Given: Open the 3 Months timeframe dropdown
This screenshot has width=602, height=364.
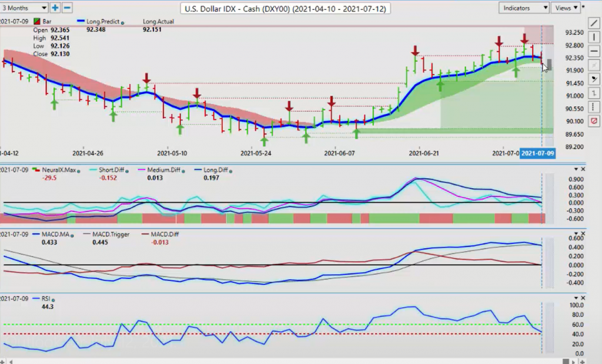Looking at the screenshot, I should click(x=24, y=8).
